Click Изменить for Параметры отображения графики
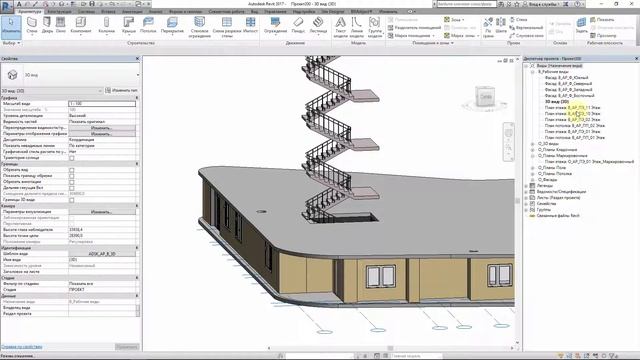Image resolution: width=640 pixels, height=360 pixels. point(102,134)
